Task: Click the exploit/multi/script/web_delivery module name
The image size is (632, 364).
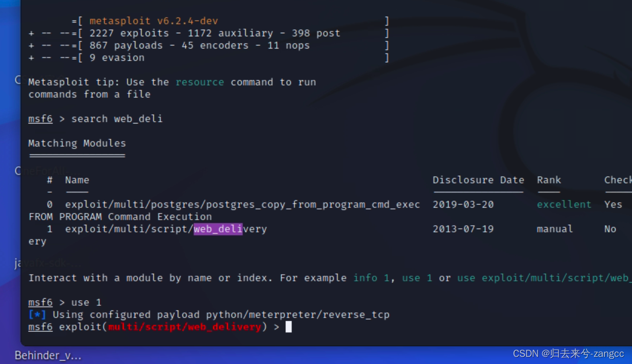Action: [x=165, y=229]
